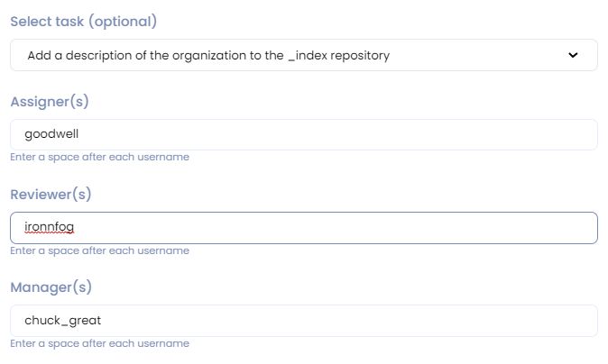This screenshot has height=364, width=608.
Task: Click the hint text below the Assigner field
Action: pos(99,157)
